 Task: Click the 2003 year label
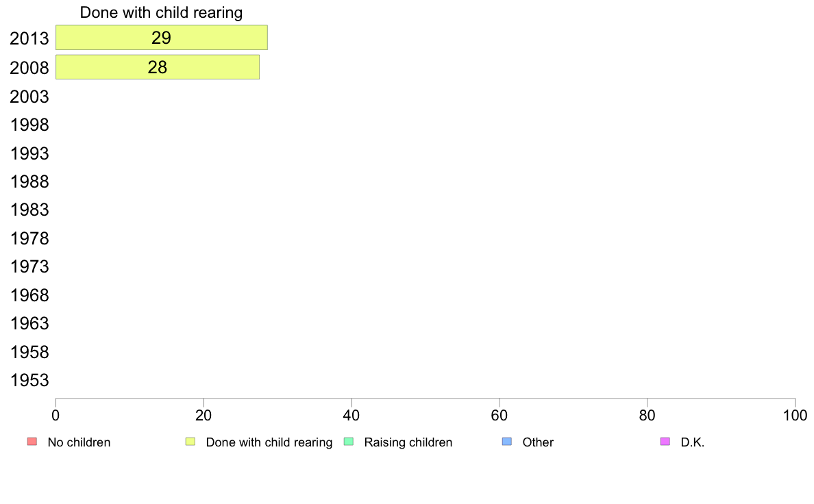tap(29, 97)
